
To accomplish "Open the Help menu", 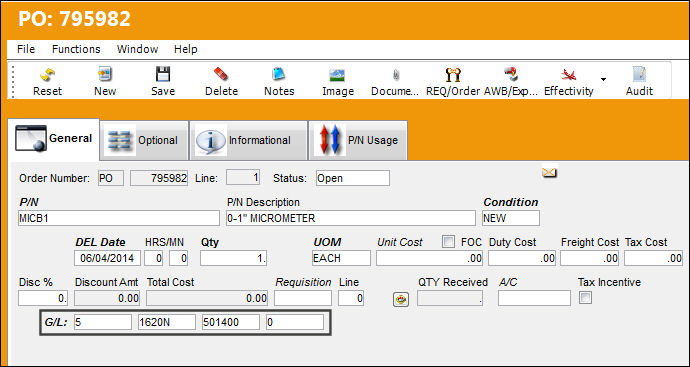I will click(185, 49).
